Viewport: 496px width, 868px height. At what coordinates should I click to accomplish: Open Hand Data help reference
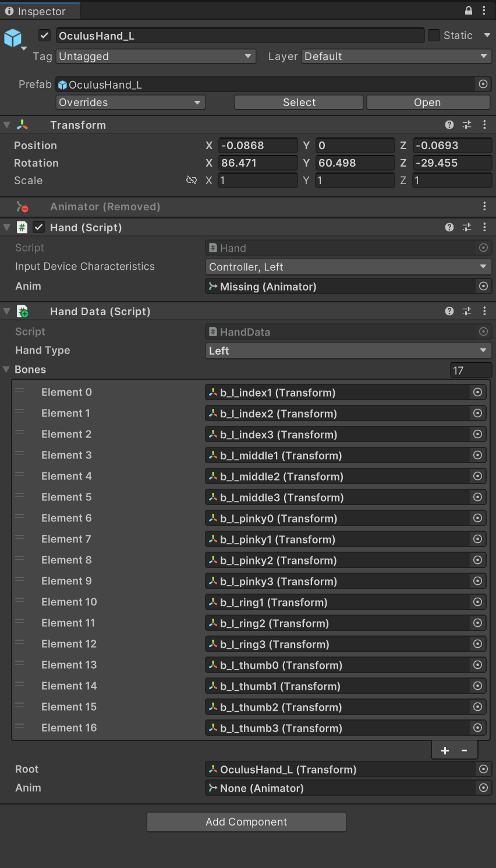coord(449,311)
